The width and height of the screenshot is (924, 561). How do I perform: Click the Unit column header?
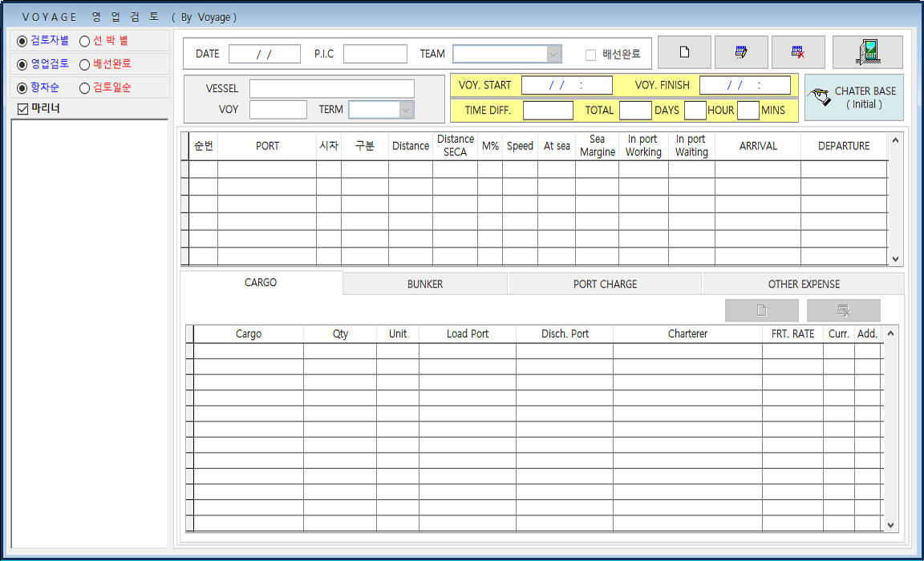point(398,333)
